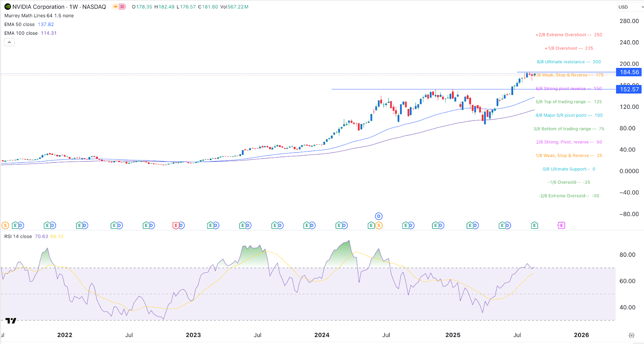
Task: Click the green earnings marker beside the split marker
Action: click(x=372, y=226)
